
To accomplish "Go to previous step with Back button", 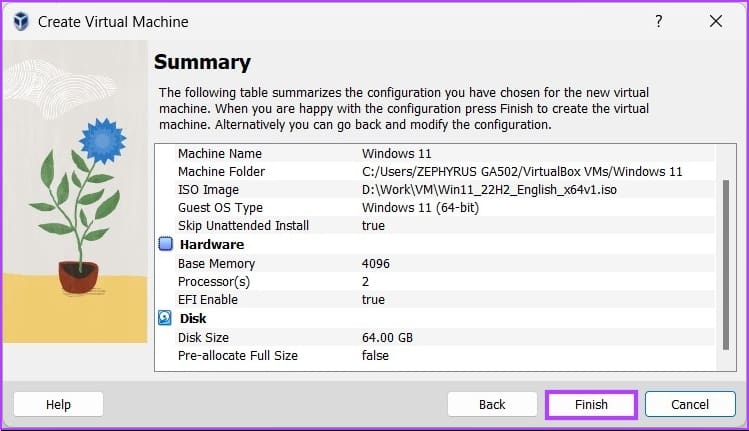I will coord(492,405).
